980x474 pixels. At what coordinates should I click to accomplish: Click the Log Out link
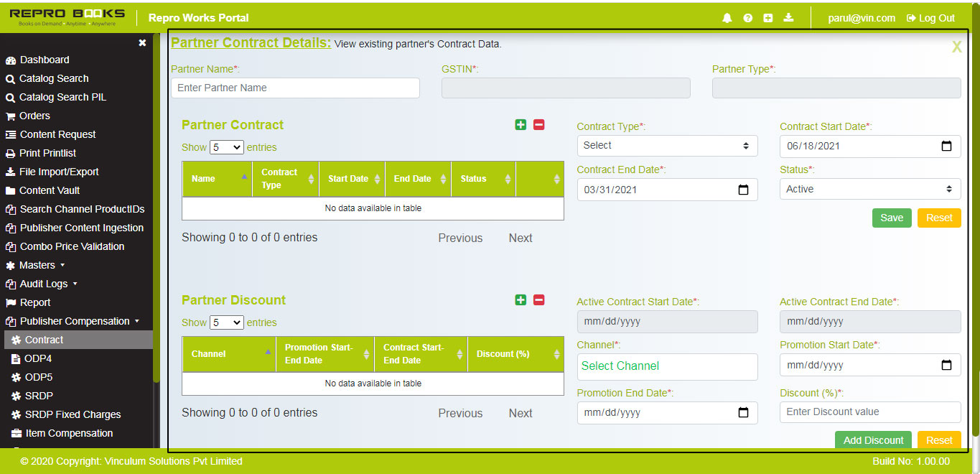pyautogui.click(x=930, y=18)
